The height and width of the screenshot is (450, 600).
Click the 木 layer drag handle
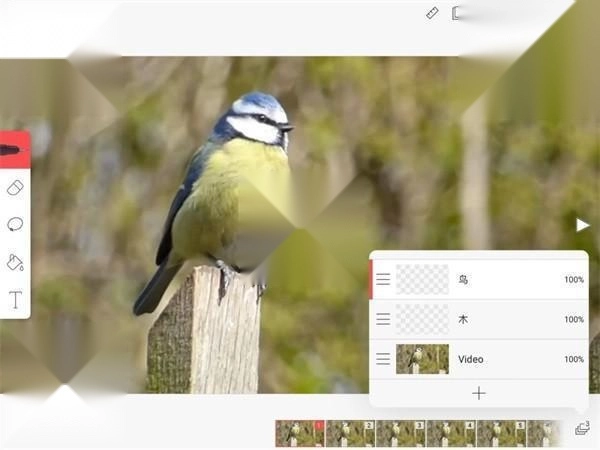[x=383, y=319]
